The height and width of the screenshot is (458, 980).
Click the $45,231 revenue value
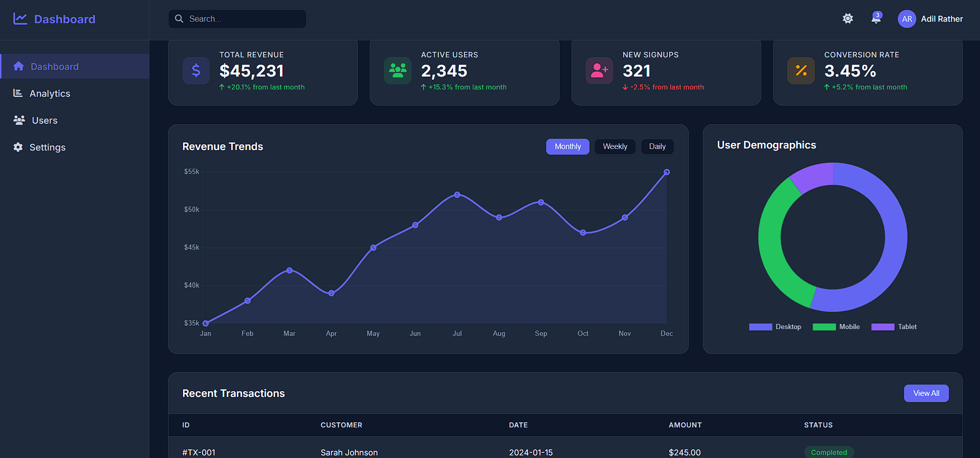(x=252, y=71)
